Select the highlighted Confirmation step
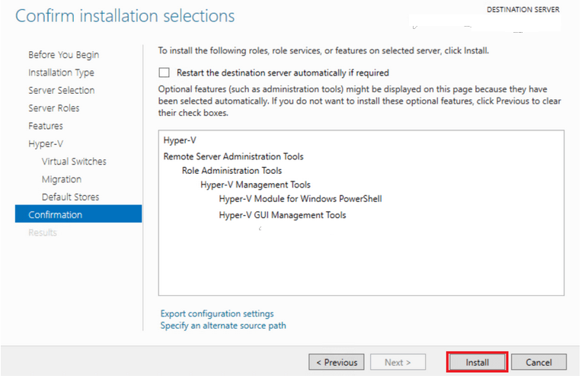Screen dimensions: 588x379 coord(78,214)
